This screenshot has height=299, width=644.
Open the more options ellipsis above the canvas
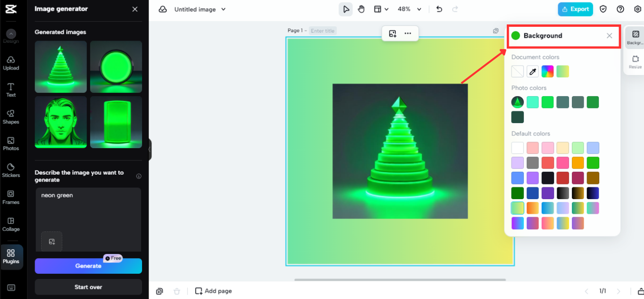click(408, 34)
